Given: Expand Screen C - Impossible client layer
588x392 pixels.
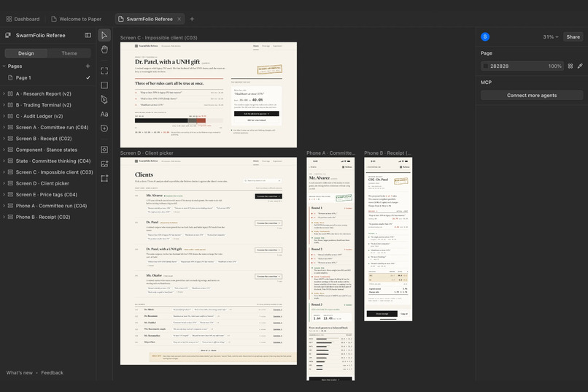Looking at the screenshot, I should [x=4, y=172].
